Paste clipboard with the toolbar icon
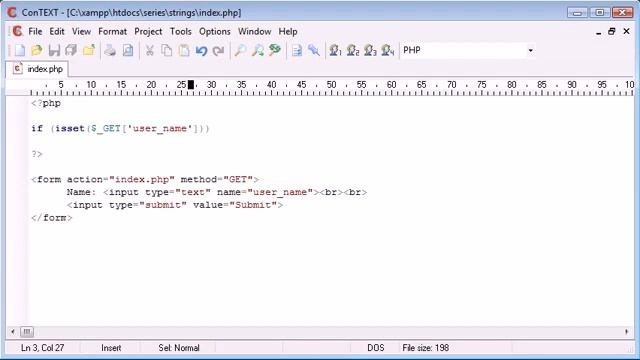640x360 pixels. (184, 51)
